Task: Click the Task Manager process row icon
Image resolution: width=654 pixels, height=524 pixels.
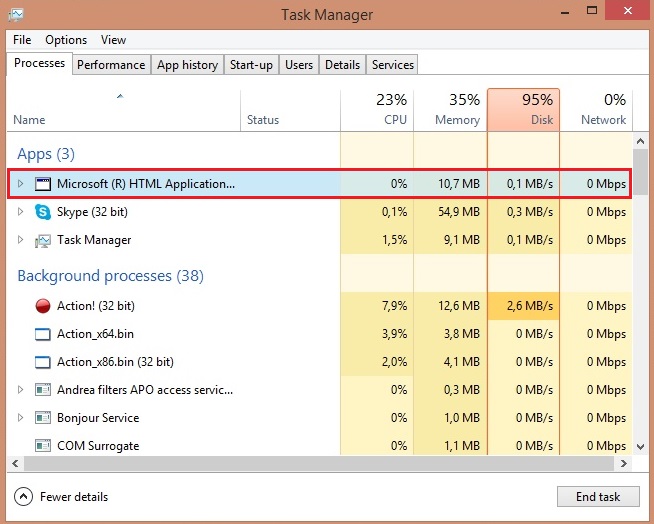Action: [43, 240]
